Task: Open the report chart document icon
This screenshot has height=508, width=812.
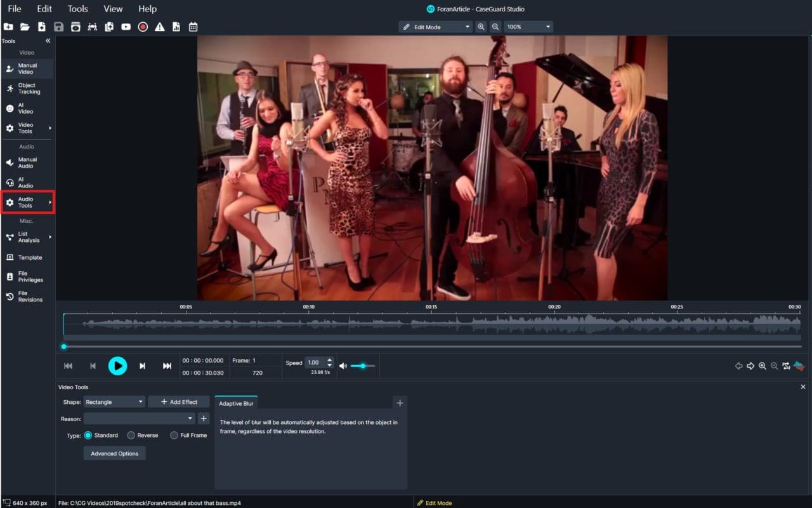Action: [176, 27]
